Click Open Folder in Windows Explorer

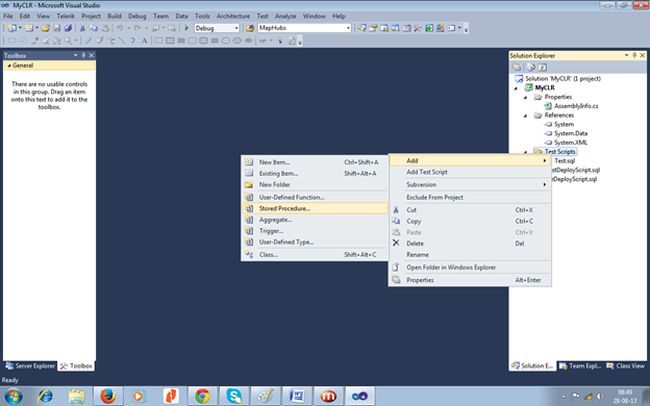pyautogui.click(x=470, y=267)
